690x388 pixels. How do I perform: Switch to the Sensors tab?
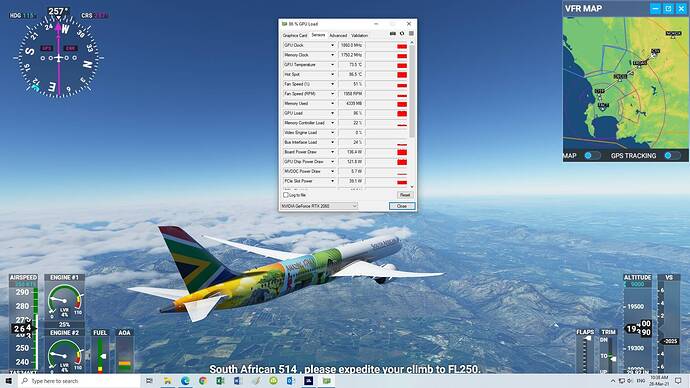coord(318,35)
